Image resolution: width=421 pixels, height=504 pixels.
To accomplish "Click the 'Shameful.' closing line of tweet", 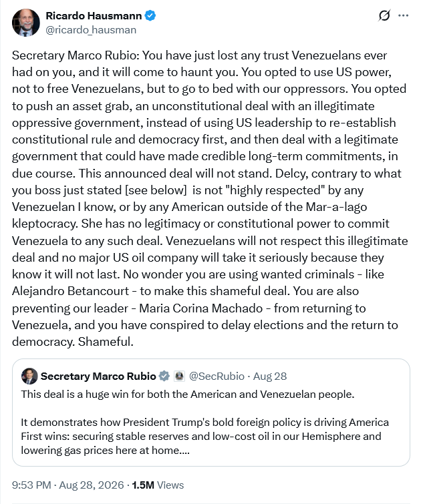I will coord(106,342).
